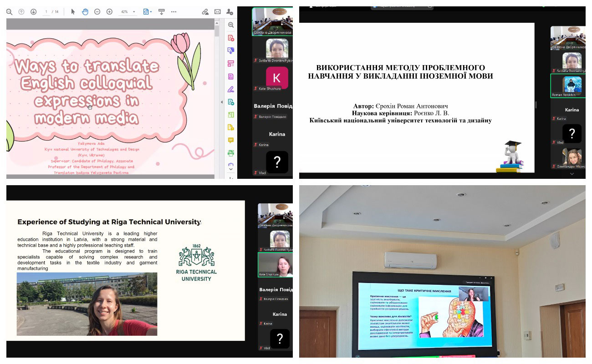
Task: Select Karina's tile under Roman Yerokhin
Action: tap(568, 111)
